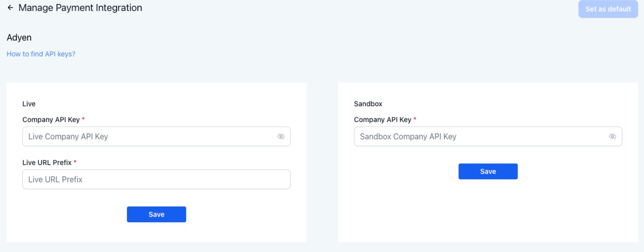Screen dimensions: 644x252
Task: Select the Sandbox Company API Key field
Action: click(481, 136)
